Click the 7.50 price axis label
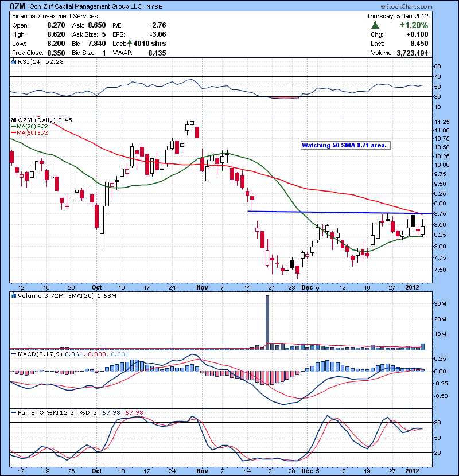Viewport: 459px width, 476px height. [440, 270]
